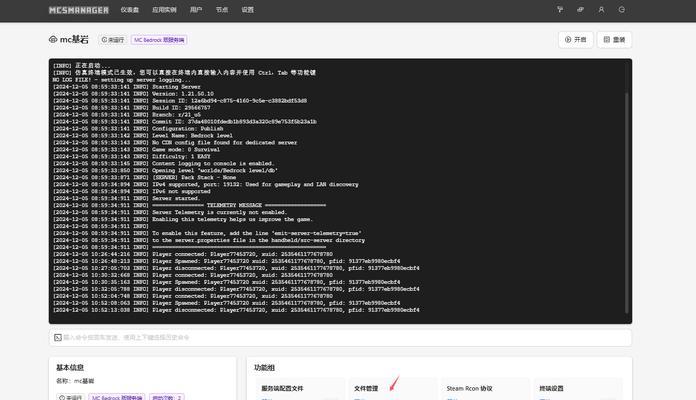The height and width of the screenshot is (400, 696).
Task: Click the 基本信息 panel heading
Action: tap(70, 367)
